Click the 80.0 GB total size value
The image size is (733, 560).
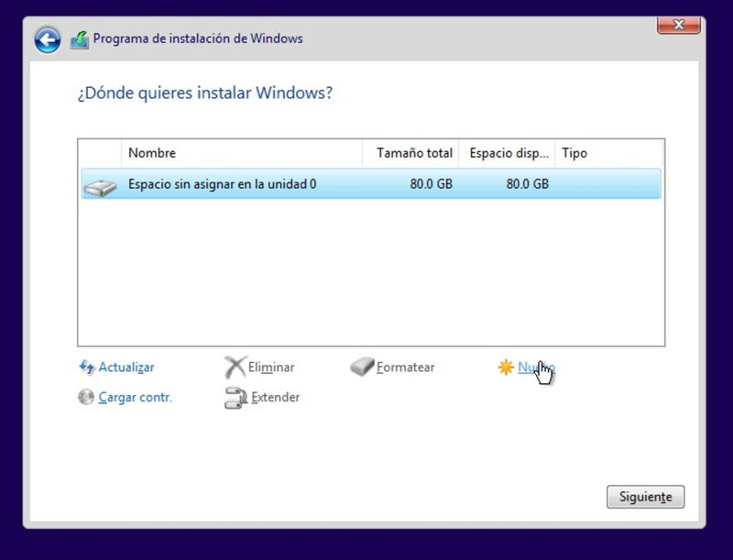431,184
